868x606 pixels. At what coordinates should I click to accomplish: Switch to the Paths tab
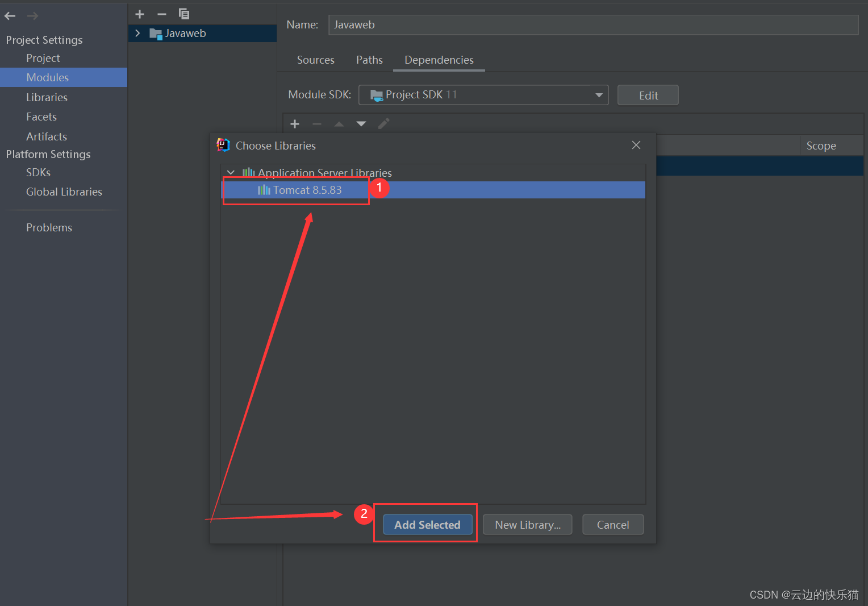[369, 60]
